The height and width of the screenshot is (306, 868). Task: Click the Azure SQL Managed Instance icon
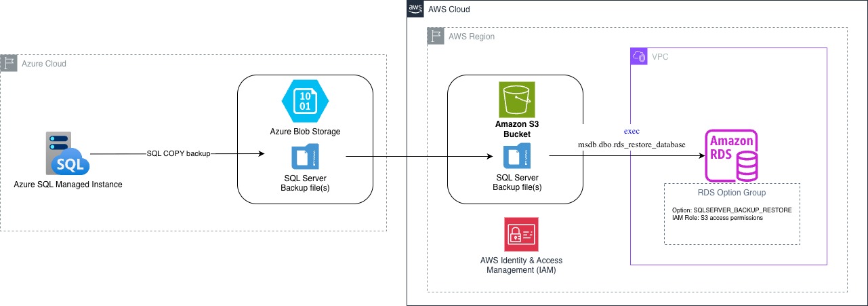coord(68,154)
